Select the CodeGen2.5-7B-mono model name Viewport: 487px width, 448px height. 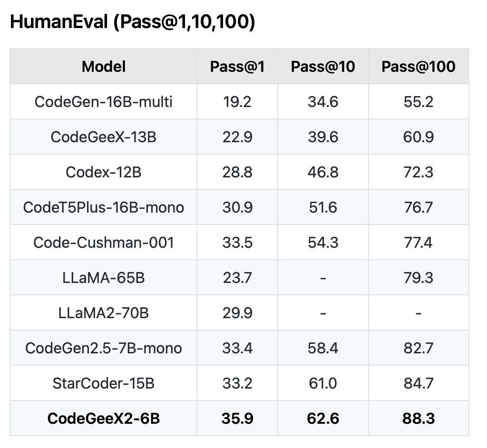[x=104, y=348]
